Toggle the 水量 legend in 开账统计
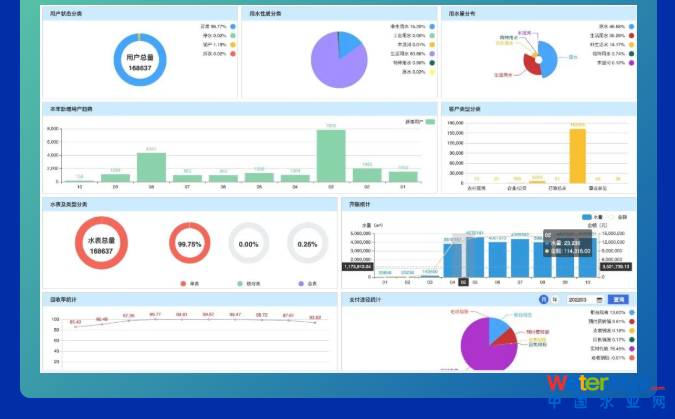Screen dimensions: 675x419 click(x=591, y=216)
